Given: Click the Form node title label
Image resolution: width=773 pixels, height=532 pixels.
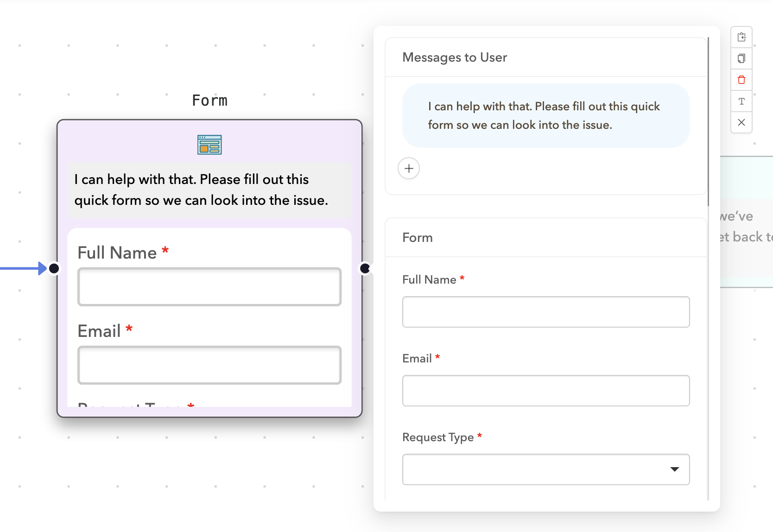Looking at the screenshot, I should pyautogui.click(x=209, y=100).
